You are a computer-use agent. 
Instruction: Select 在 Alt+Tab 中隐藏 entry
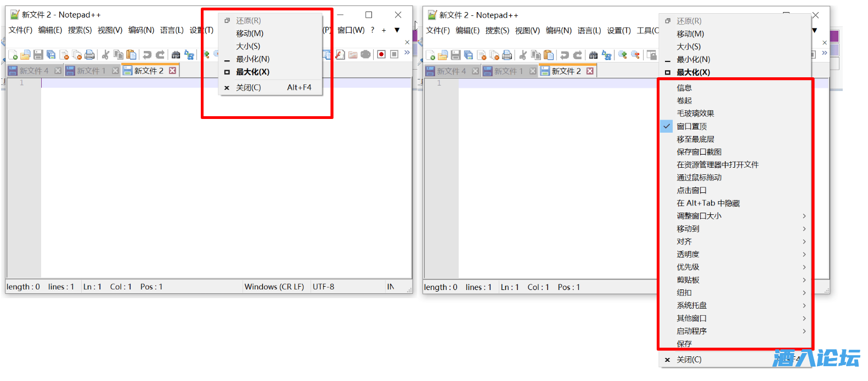pos(735,203)
